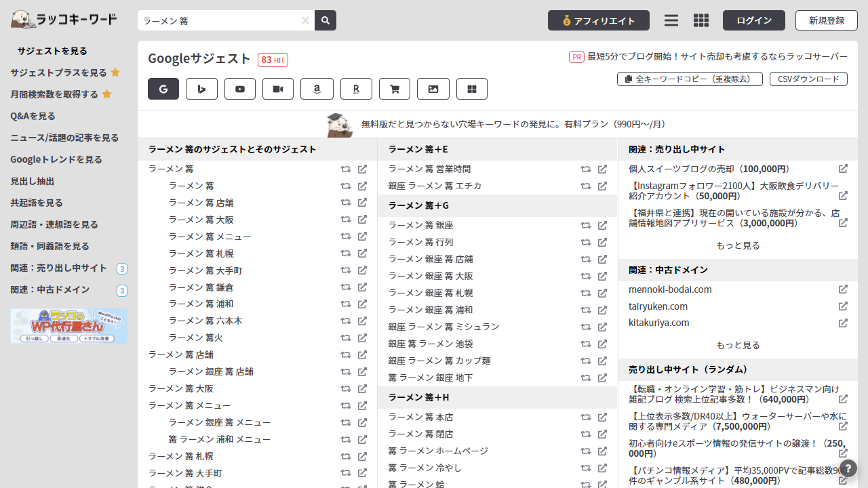Open Q&Aを見る in sidebar
The width and height of the screenshot is (868, 488).
(33, 116)
